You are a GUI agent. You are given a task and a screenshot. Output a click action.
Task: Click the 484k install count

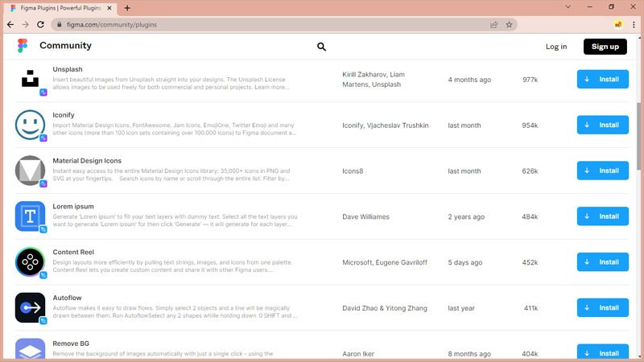(x=530, y=216)
